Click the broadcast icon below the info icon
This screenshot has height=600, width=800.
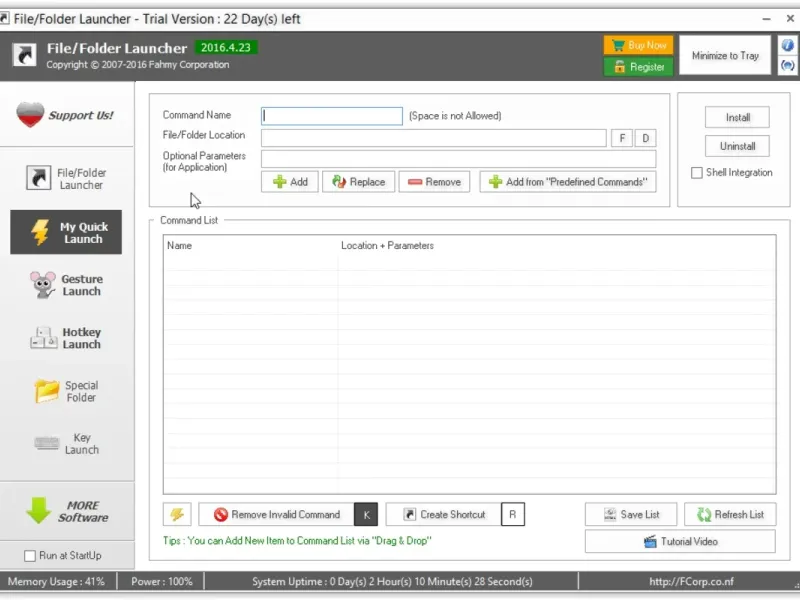787,66
